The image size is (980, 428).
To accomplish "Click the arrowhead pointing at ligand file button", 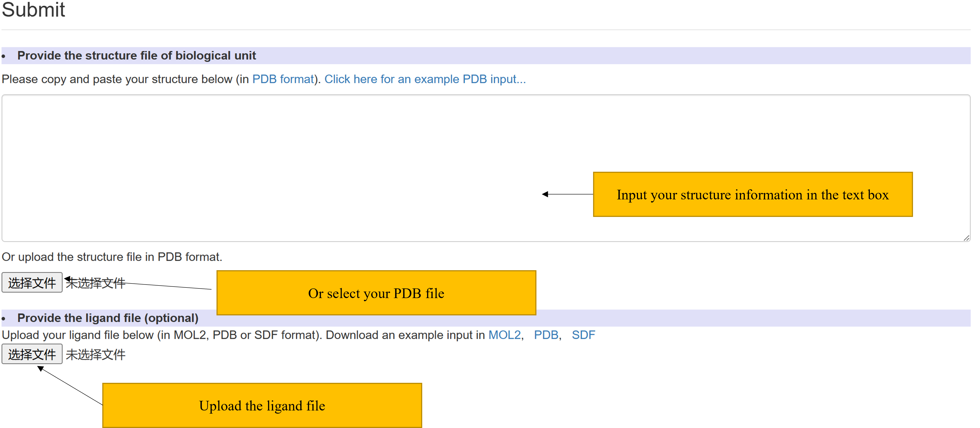I will pos(40,368).
